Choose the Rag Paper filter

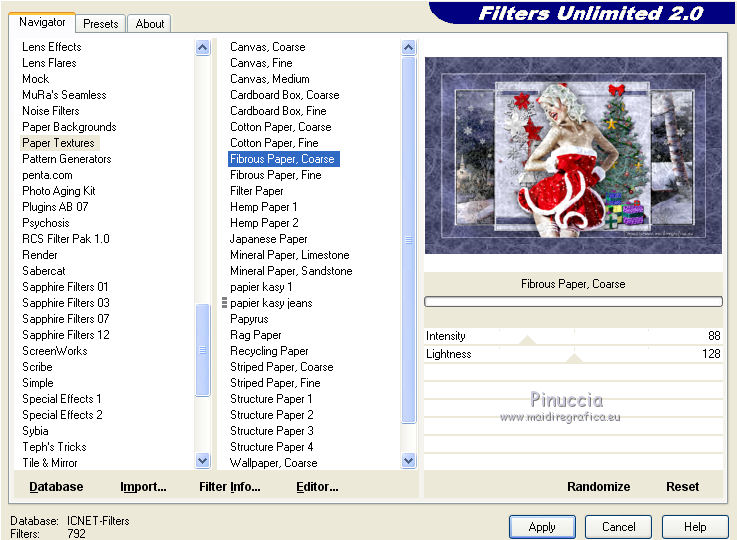pyautogui.click(x=256, y=335)
